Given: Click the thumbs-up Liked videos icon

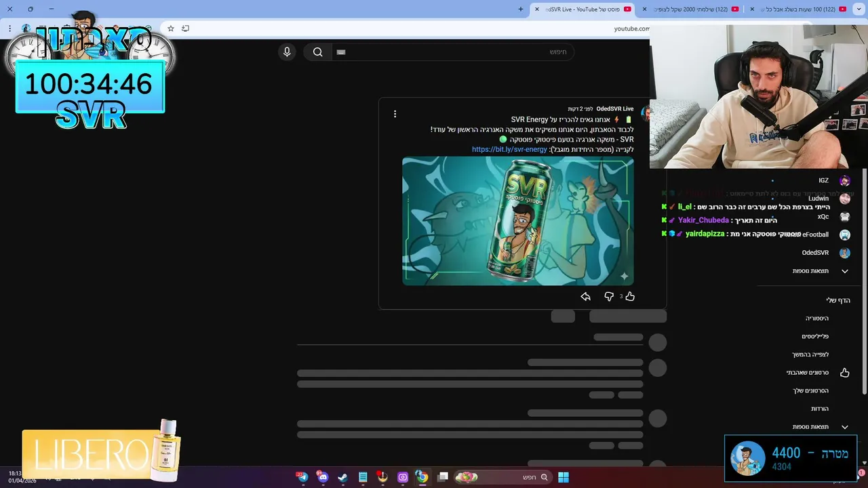Looking at the screenshot, I should (x=844, y=373).
